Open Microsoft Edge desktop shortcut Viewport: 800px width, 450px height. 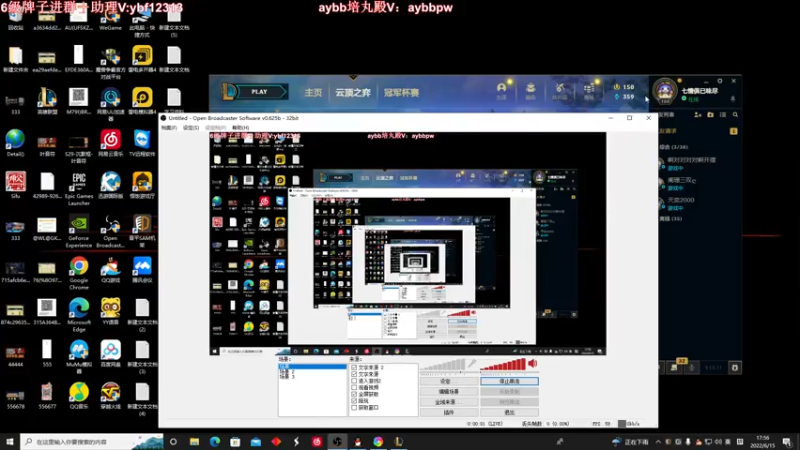79,315
